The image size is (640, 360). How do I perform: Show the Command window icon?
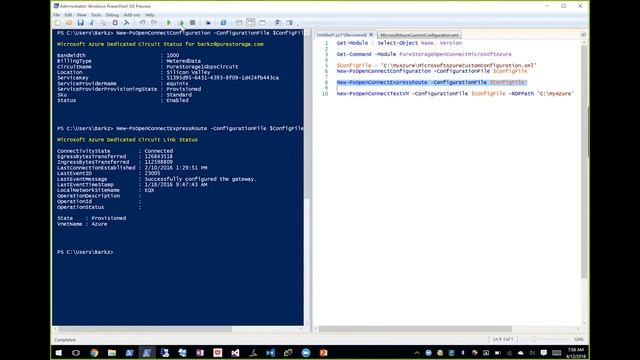tap(278, 23)
